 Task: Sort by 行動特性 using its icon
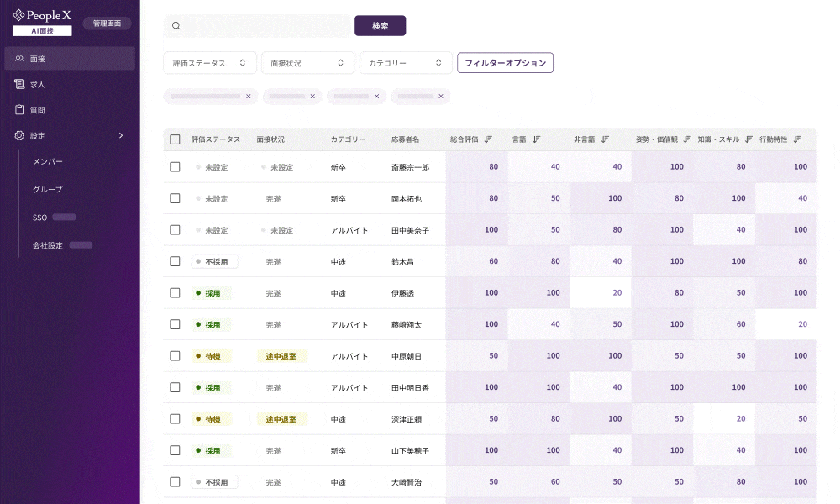point(797,139)
